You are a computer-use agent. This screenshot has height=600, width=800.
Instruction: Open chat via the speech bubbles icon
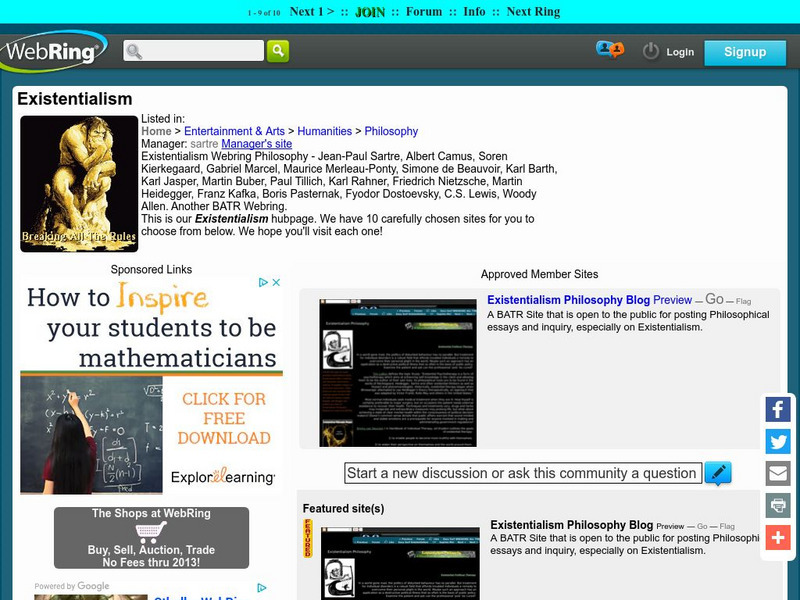[x=610, y=48]
